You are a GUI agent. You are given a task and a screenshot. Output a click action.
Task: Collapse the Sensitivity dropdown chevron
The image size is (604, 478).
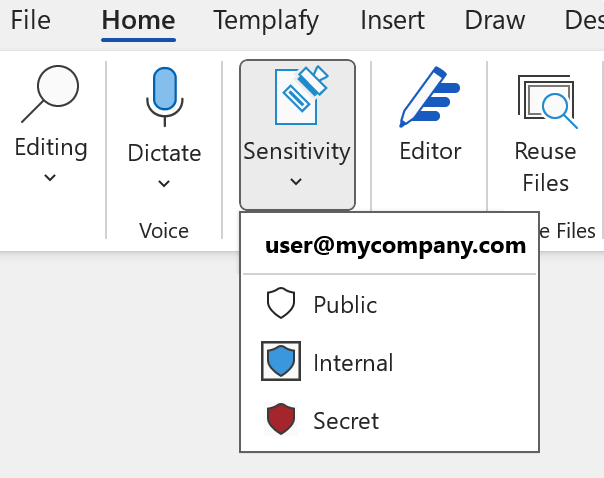click(296, 182)
